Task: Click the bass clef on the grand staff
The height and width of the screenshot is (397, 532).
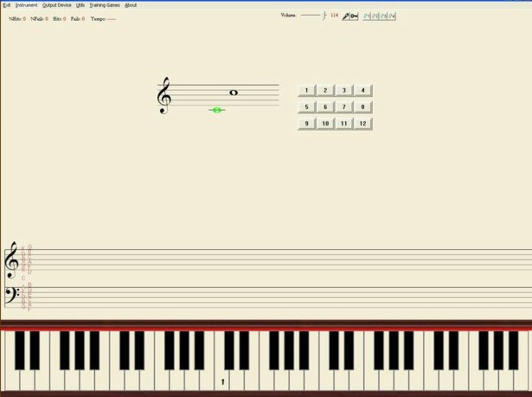Action: point(12,296)
